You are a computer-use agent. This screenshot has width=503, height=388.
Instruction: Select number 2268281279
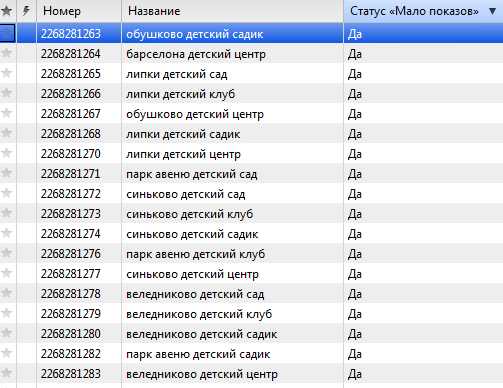pyautogui.click(x=71, y=314)
